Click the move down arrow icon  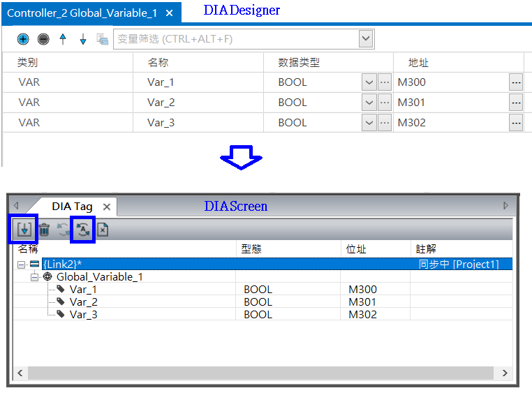click(x=83, y=39)
